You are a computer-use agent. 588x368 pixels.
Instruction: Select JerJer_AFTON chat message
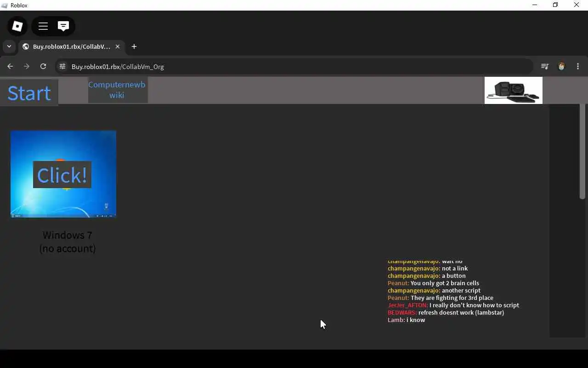pyautogui.click(x=453, y=305)
